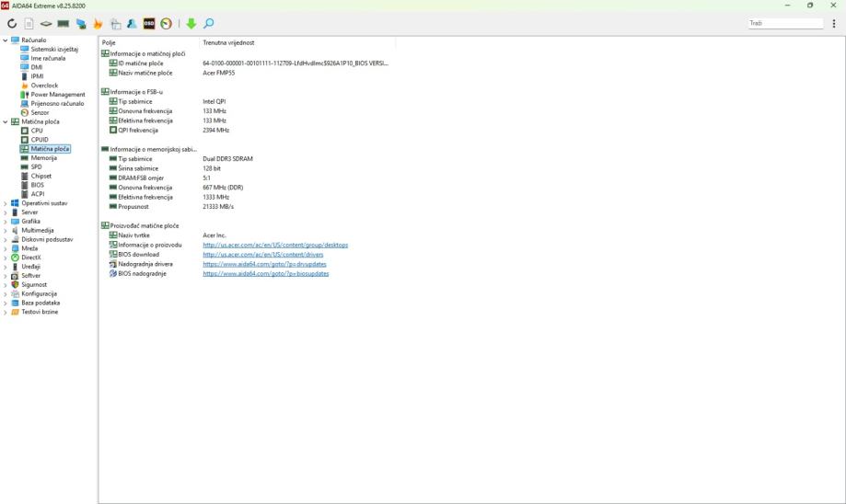Expand the Diskovni podsustav node
This screenshot has width=846, height=504.
[x=6, y=240]
